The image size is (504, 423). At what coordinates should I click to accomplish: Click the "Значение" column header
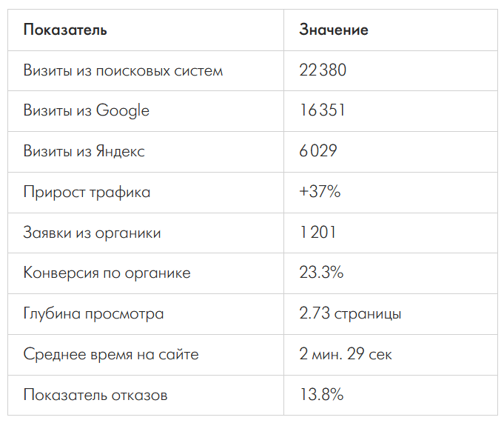pos(333,30)
